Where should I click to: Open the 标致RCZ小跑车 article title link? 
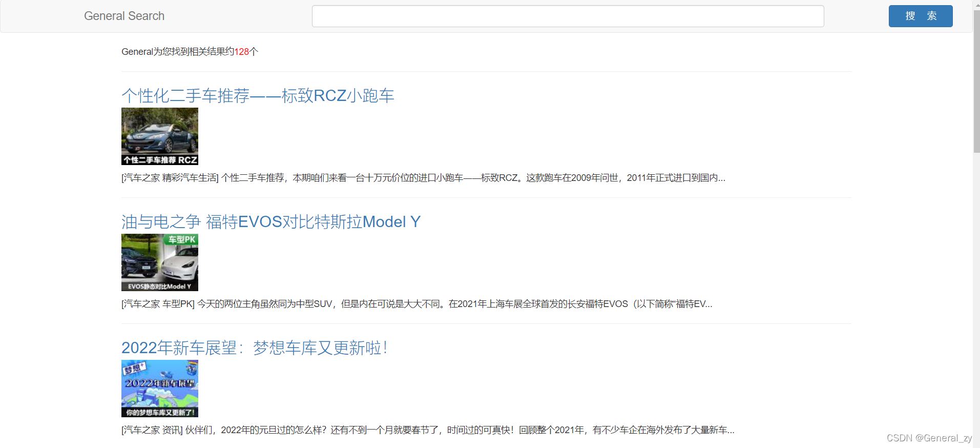click(258, 95)
